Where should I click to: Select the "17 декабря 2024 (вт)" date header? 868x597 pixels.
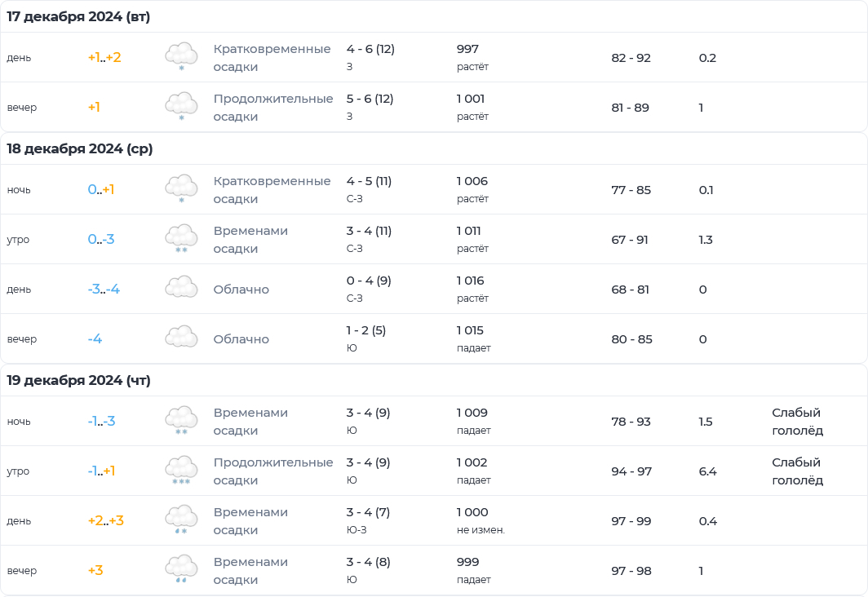[78, 16]
